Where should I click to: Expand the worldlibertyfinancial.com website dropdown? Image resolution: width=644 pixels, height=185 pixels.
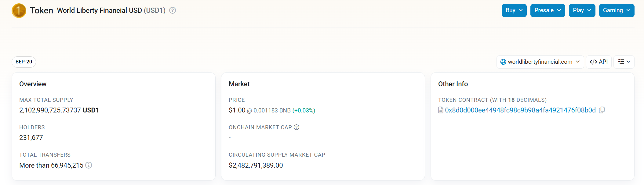(x=540, y=62)
